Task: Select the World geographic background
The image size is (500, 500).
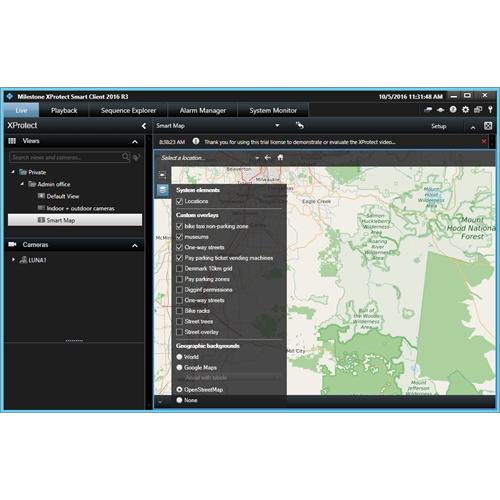Action: [179, 357]
